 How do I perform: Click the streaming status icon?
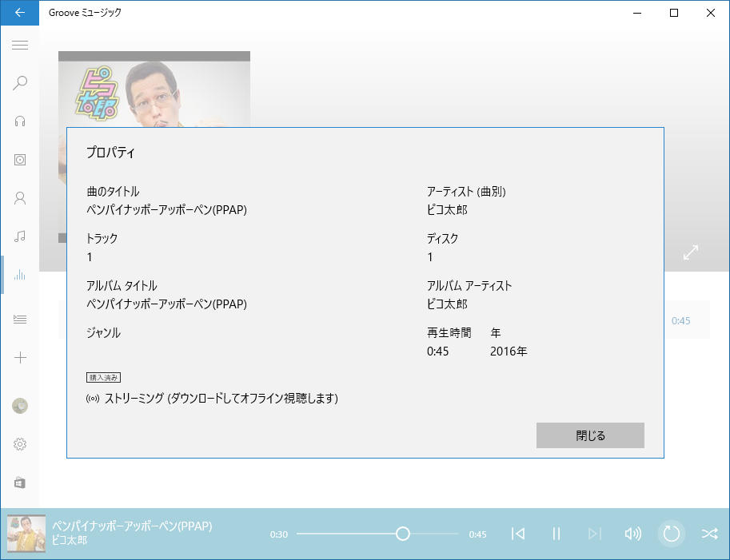click(93, 399)
